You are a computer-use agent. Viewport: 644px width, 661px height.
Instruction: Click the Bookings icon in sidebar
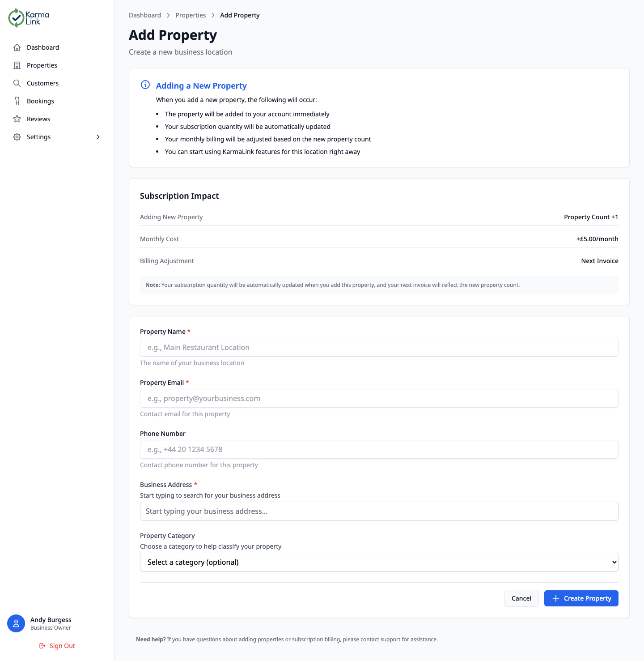click(17, 101)
